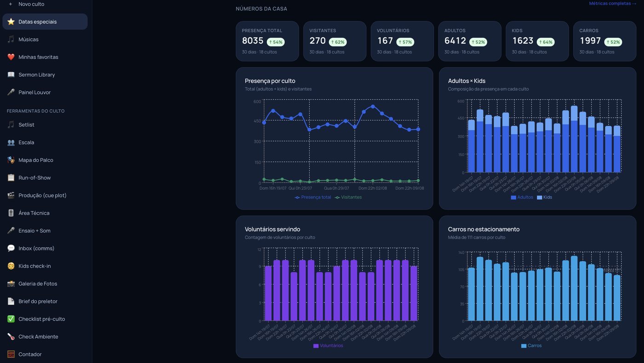
Task: Open the Setlist tool
Action: (x=45, y=125)
